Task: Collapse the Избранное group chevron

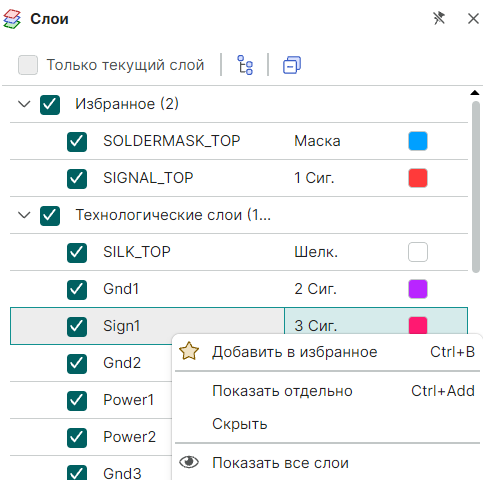Action: [24, 104]
